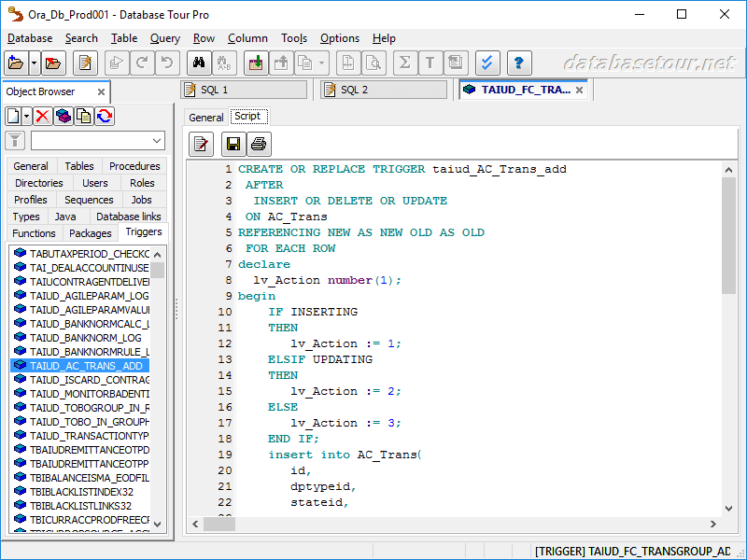The width and height of the screenshot is (747, 560).
Task: Click the edit script pencil icon
Action: (202, 144)
